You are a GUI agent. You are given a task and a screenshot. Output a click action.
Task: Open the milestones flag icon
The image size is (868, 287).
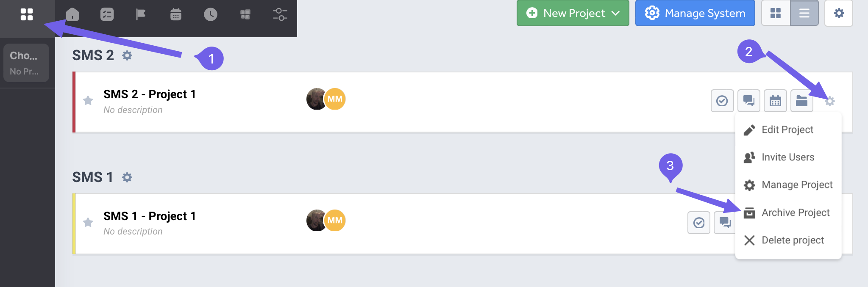point(141,14)
